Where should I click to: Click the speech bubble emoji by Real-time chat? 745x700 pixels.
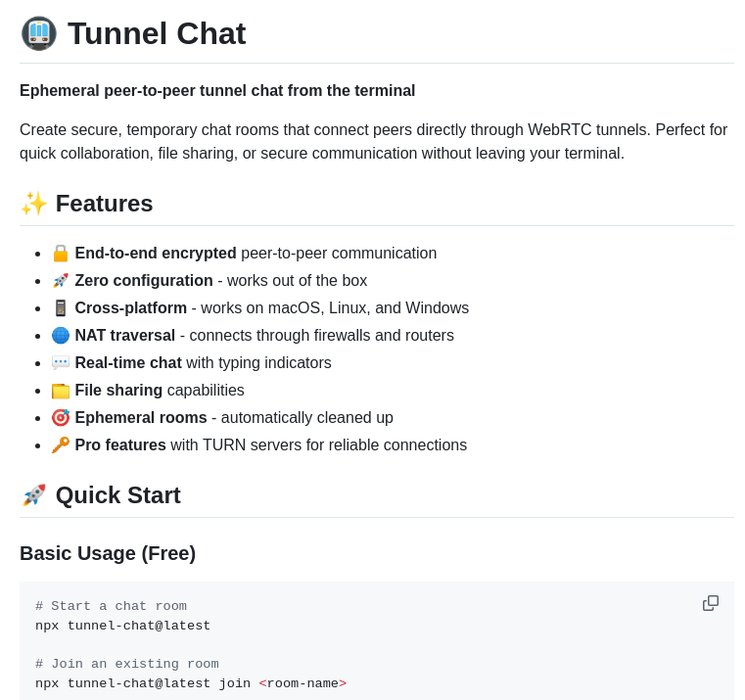tap(61, 363)
